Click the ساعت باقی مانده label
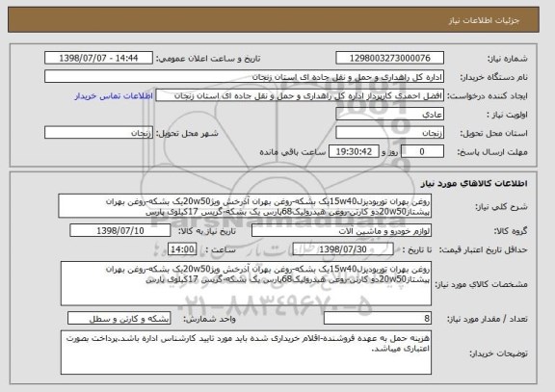 [x=293, y=152]
